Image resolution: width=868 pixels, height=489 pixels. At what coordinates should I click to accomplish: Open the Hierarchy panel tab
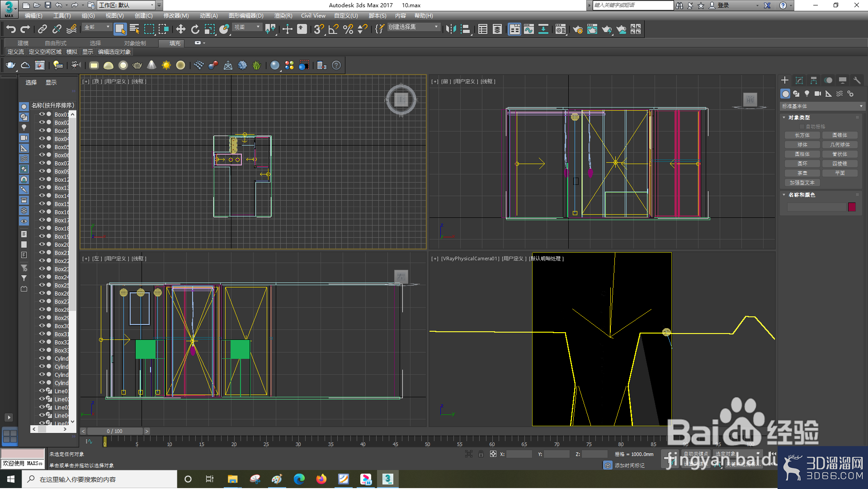pos(814,80)
